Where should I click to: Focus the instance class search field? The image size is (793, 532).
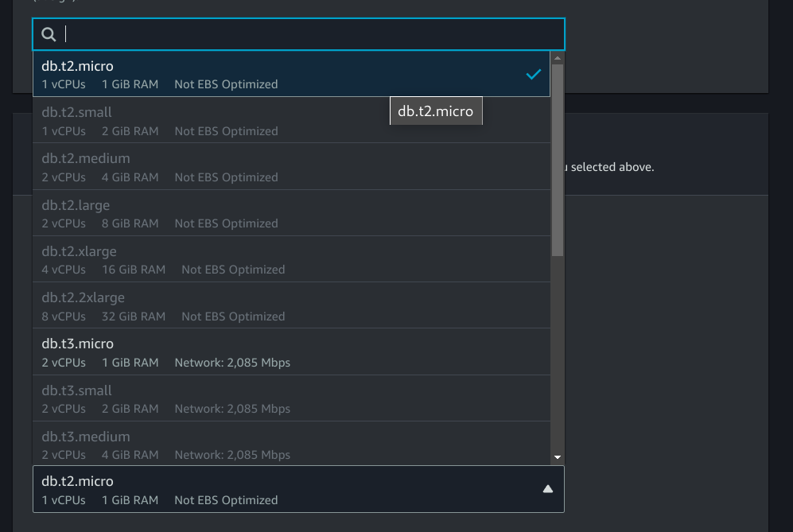pos(310,34)
